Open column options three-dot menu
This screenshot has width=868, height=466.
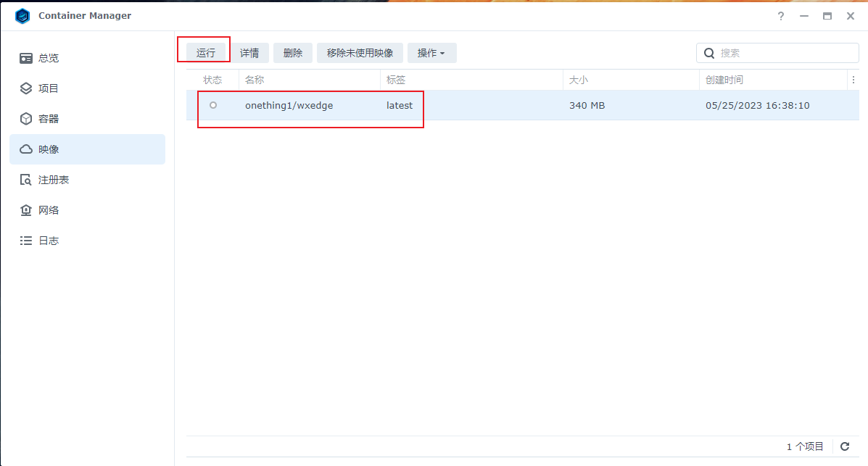[853, 80]
